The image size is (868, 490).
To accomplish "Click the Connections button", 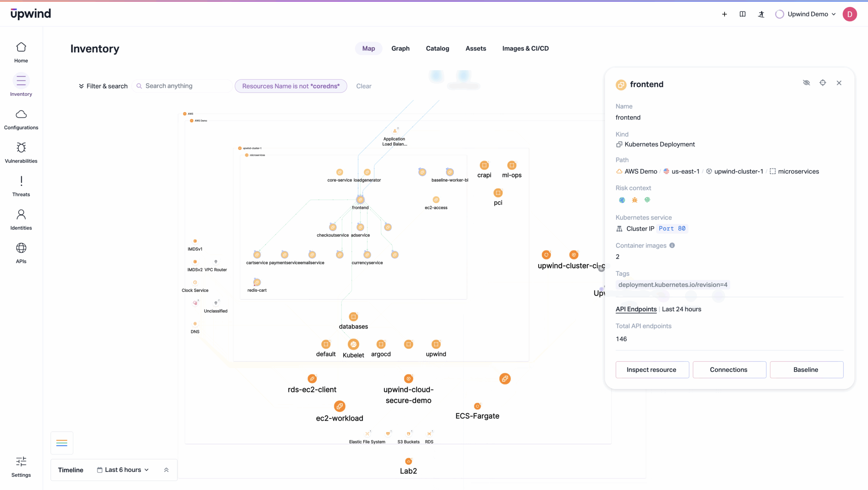I will tap(729, 369).
